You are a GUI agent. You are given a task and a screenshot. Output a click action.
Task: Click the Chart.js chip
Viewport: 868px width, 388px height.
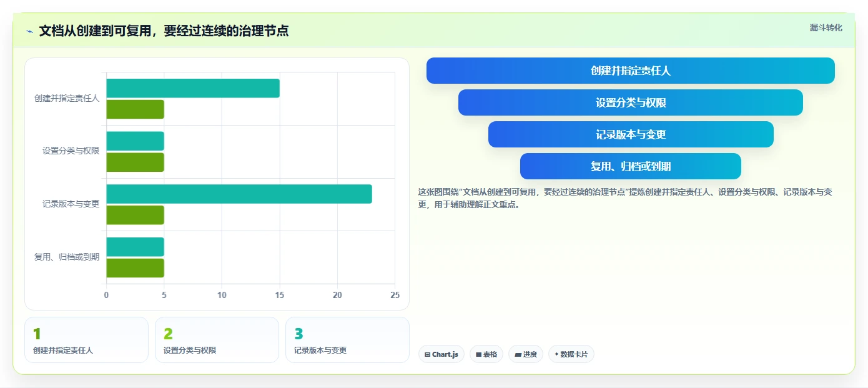(x=441, y=354)
